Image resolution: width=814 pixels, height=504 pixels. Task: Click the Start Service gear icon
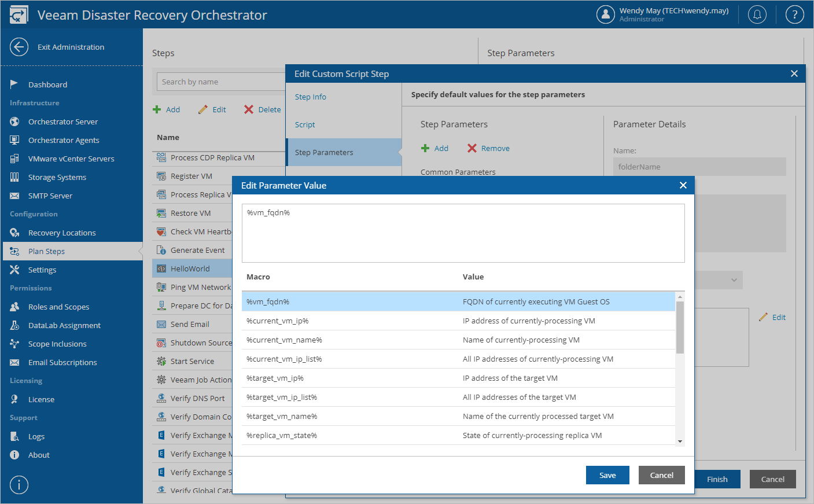pyautogui.click(x=161, y=361)
